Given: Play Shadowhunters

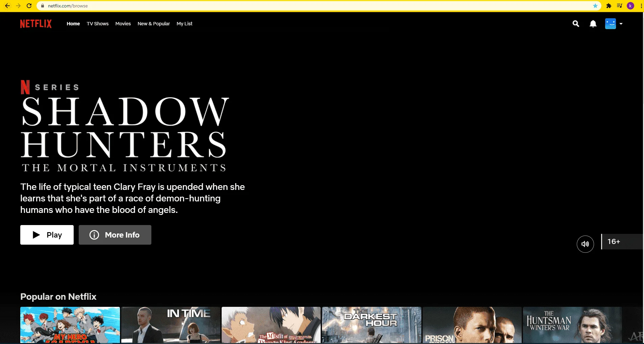Looking at the screenshot, I should (x=47, y=235).
